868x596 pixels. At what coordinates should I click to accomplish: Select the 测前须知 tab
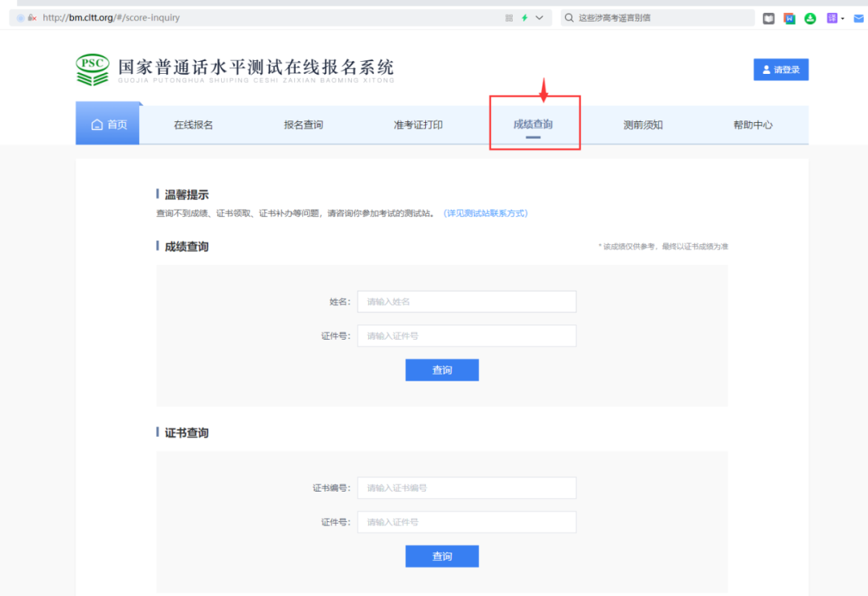pos(643,125)
